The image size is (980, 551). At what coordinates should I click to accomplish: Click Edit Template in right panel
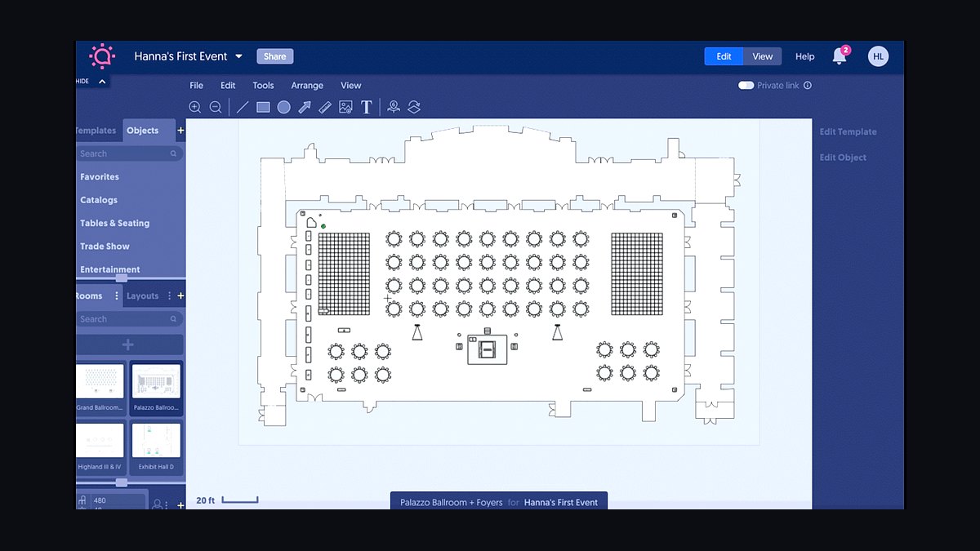coord(849,131)
